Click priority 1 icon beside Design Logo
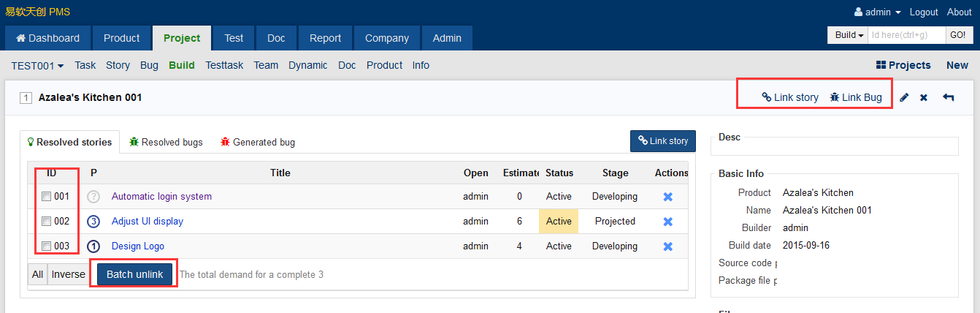 [93, 246]
